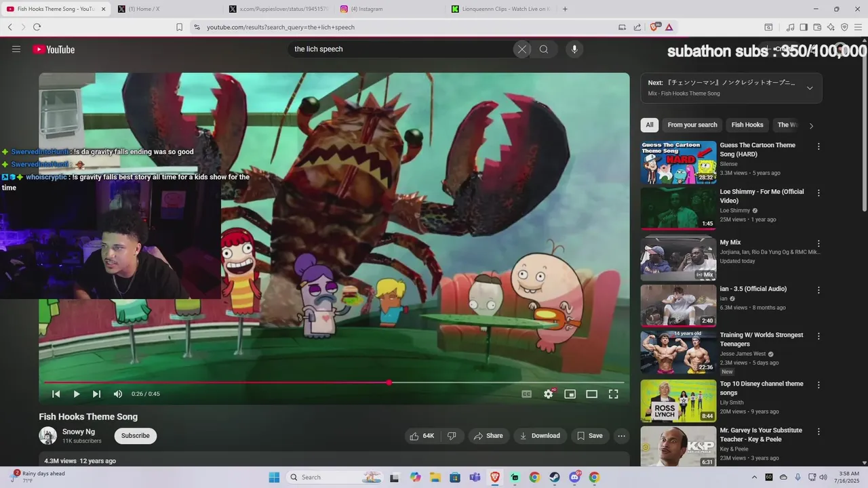Viewport: 868px width, 488px height.
Task: Open the My Mix playlist thumbnail
Action: (x=678, y=258)
